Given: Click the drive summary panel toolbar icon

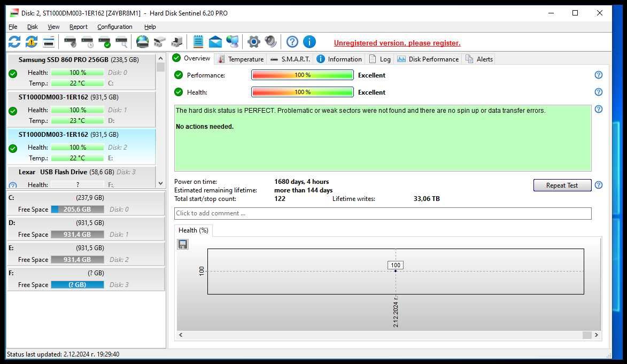Looking at the screenshot, I should click(49, 42).
